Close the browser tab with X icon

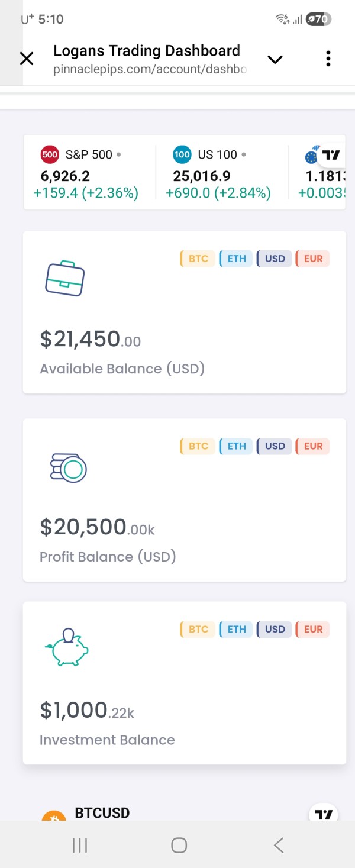point(27,59)
